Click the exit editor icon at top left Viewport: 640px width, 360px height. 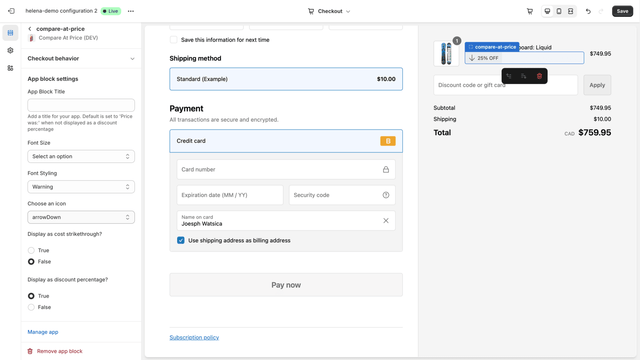coord(11,11)
